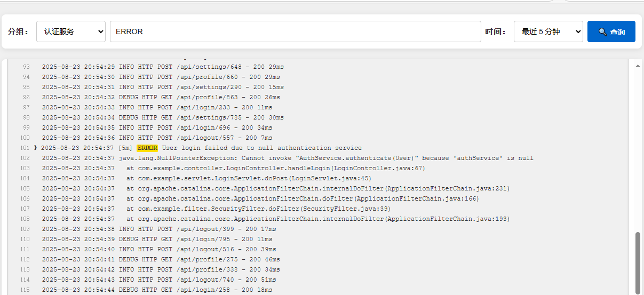This screenshot has width=644, height=295.
Task: Click the [5m] marker on line 101
Action: pos(126,148)
